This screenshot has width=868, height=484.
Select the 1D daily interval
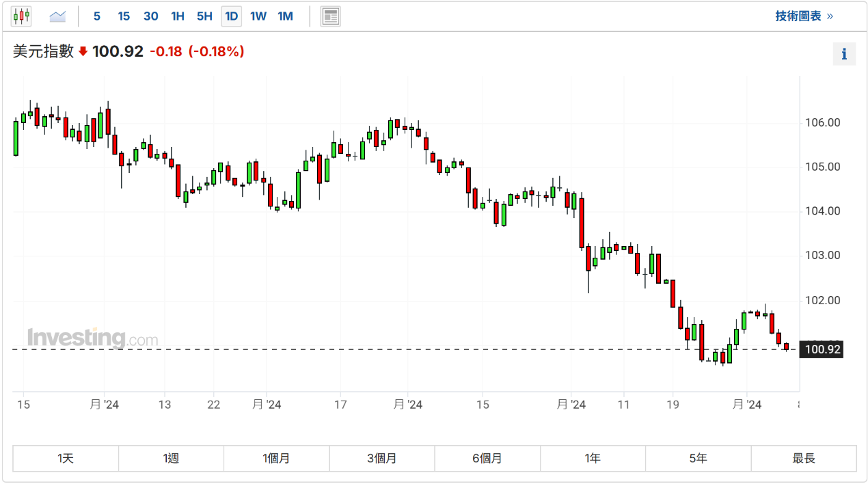tap(232, 16)
